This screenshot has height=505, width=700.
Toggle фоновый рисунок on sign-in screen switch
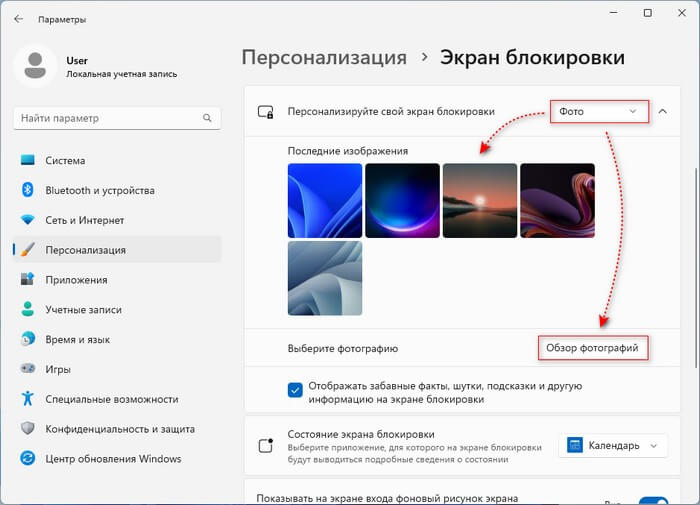[x=654, y=501]
